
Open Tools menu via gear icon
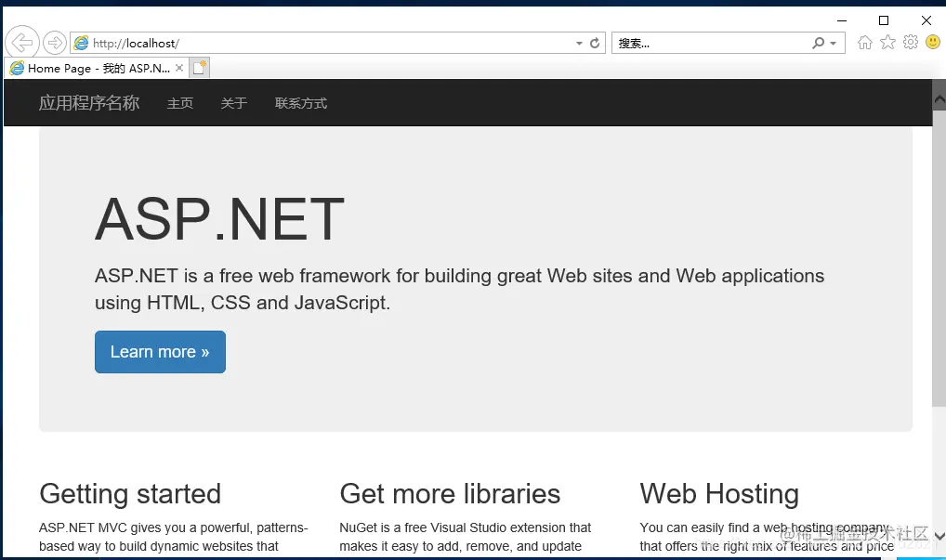pos(911,42)
